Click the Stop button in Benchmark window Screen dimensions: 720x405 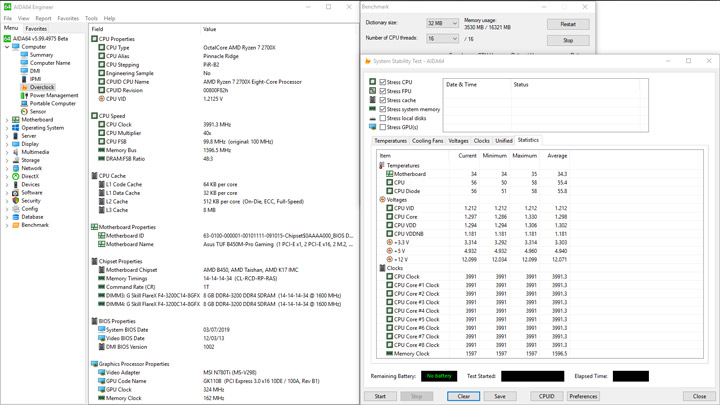[x=568, y=40]
